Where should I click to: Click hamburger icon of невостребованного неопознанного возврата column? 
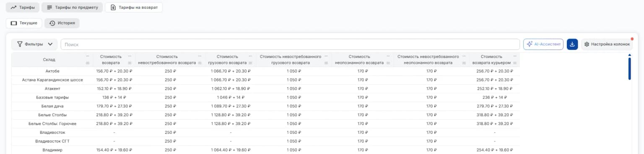tap(464, 63)
